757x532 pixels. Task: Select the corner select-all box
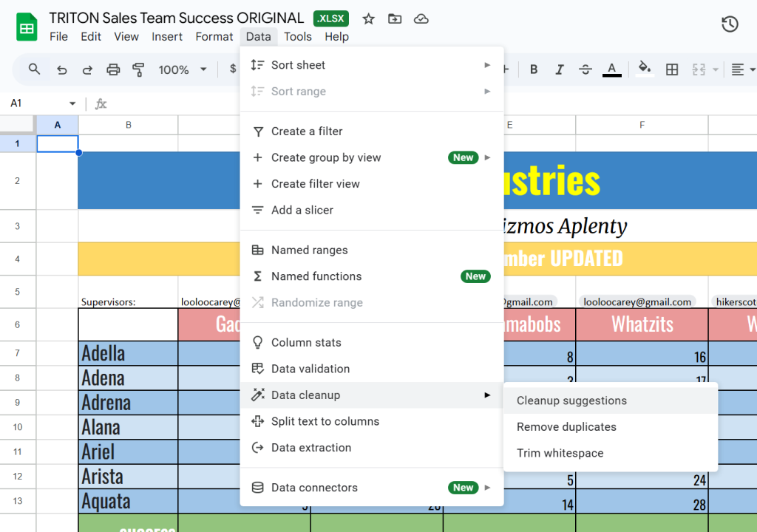[x=18, y=125]
